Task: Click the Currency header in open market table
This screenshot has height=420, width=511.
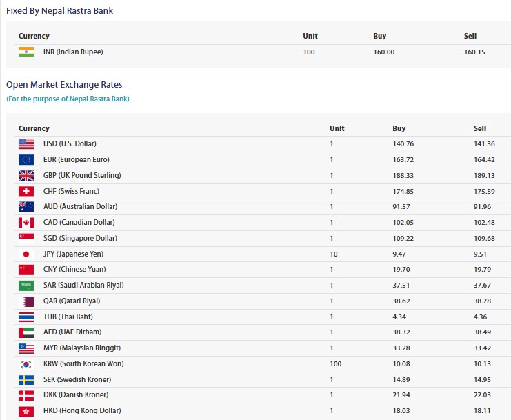Action: point(34,128)
